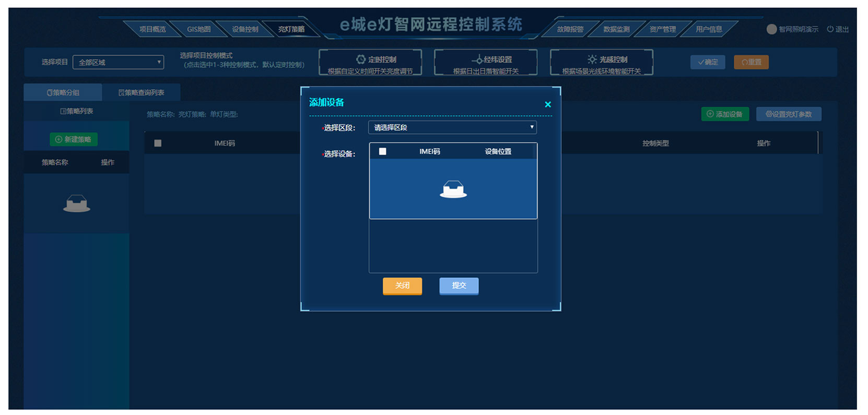
Task: Click the orange 关闭 button
Action: point(402,286)
